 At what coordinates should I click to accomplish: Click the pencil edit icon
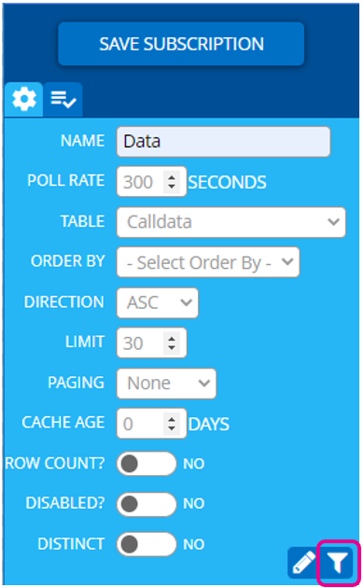click(x=303, y=562)
